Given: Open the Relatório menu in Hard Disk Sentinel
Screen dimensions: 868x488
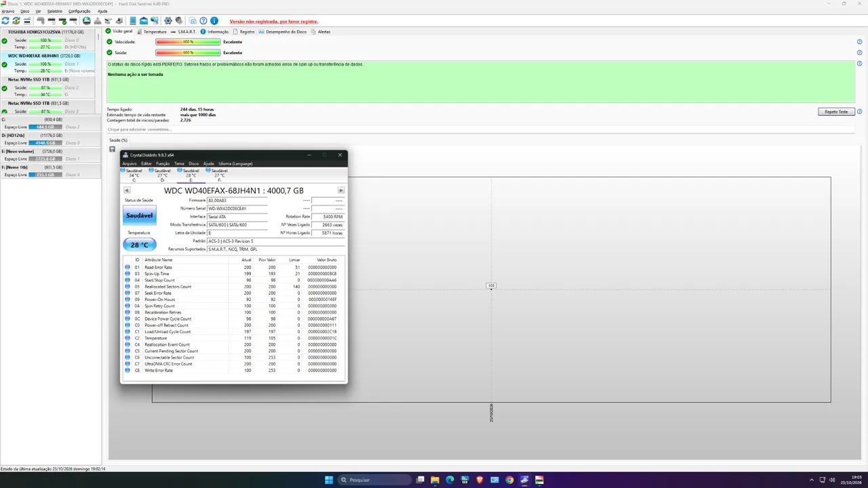Looking at the screenshot, I should click(55, 11).
